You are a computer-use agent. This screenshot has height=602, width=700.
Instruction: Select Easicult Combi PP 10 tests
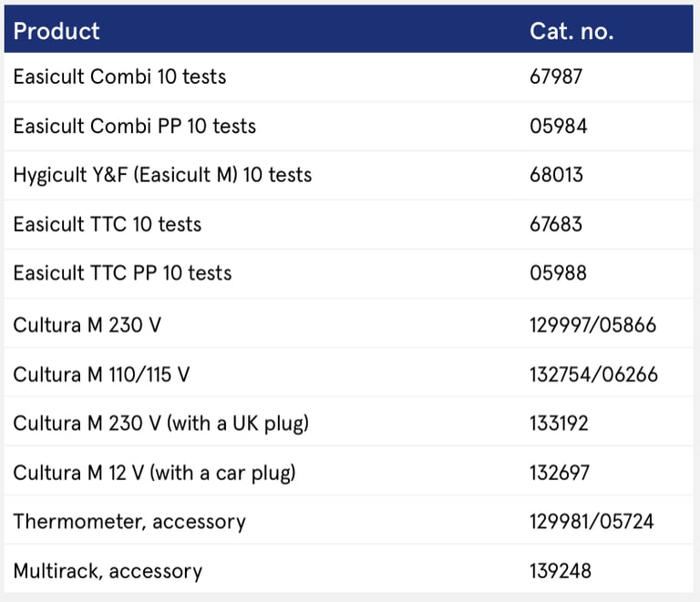[x=135, y=126]
